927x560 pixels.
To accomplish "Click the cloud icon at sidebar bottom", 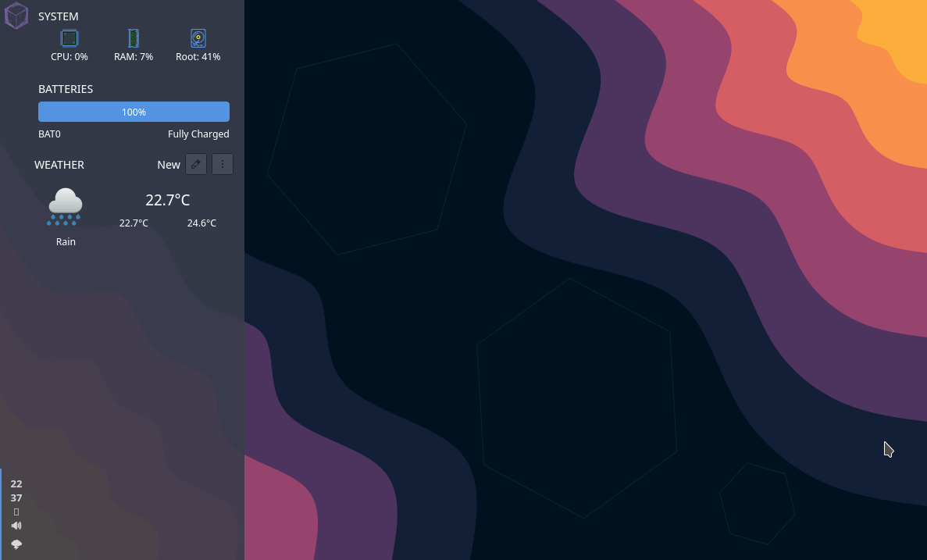I will point(16,544).
